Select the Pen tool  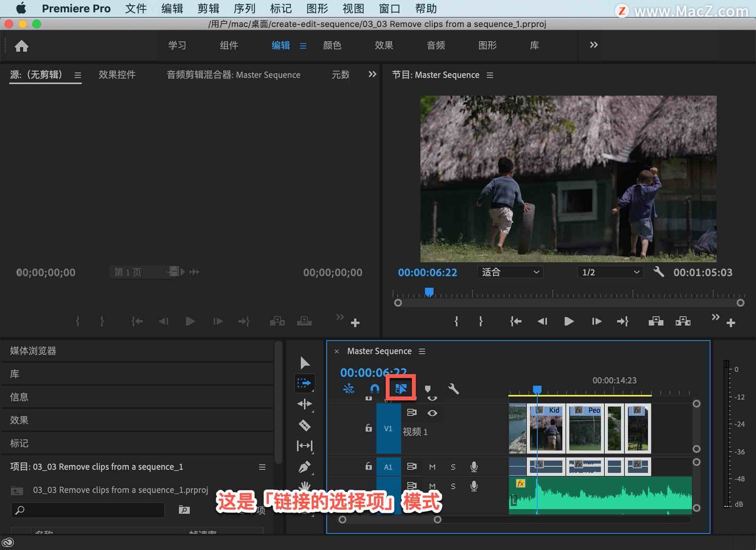pyautogui.click(x=304, y=467)
